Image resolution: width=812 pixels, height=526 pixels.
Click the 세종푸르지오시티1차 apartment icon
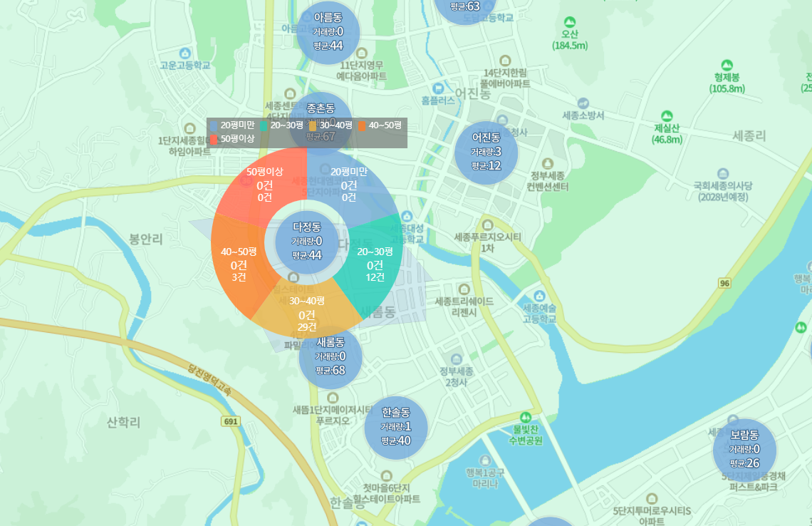click(487, 225)
